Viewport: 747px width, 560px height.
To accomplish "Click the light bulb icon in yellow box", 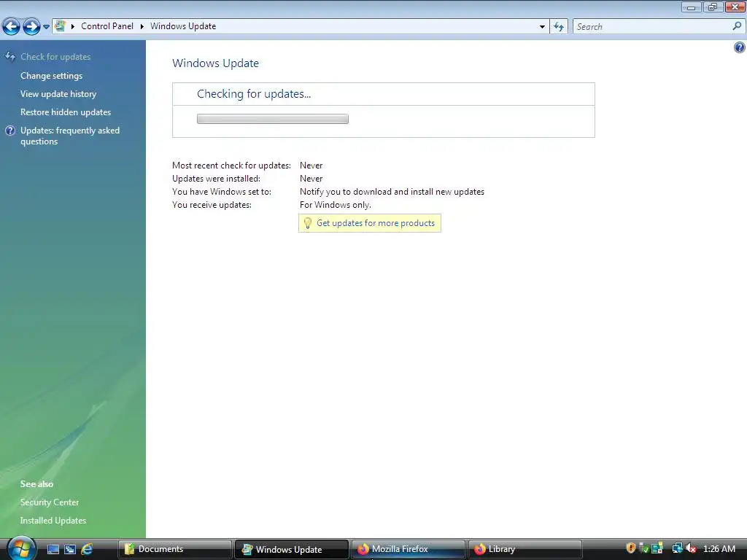I will [x=308, y=223].
